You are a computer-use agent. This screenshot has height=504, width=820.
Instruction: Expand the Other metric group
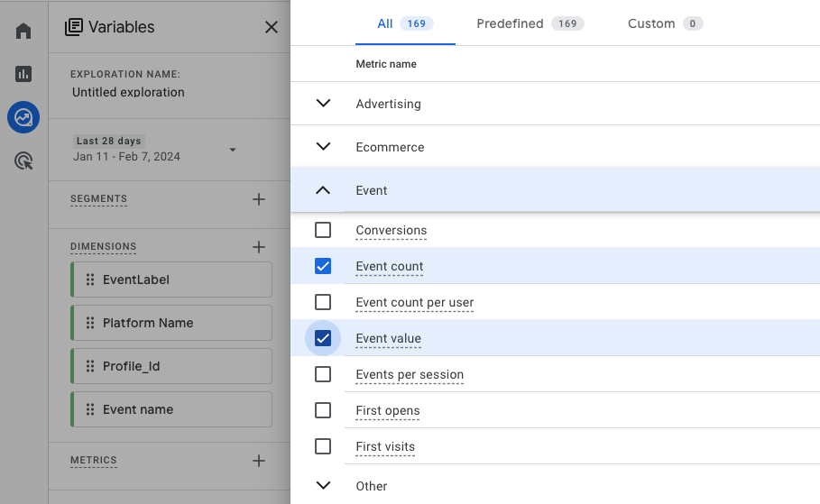(x=323, y=486)
